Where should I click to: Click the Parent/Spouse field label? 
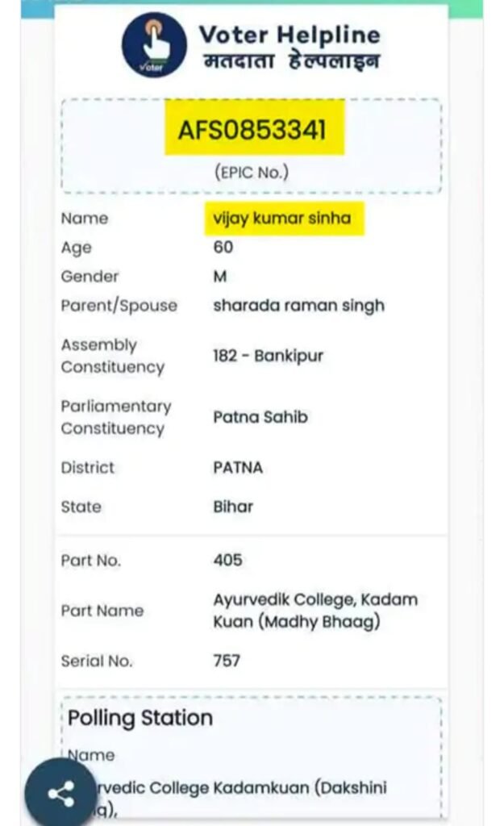click(119, 306)
